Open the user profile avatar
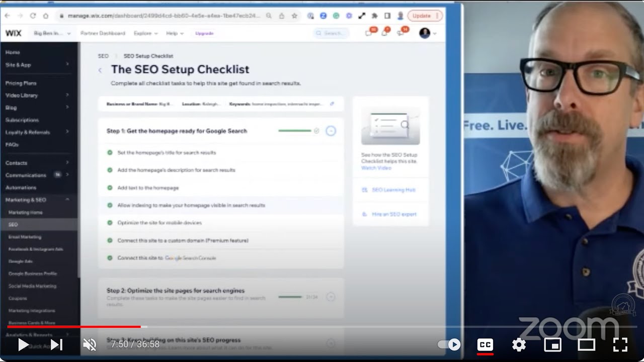Image resolution: width=644 pixels, height=362 pixels. tap(425, 33)
